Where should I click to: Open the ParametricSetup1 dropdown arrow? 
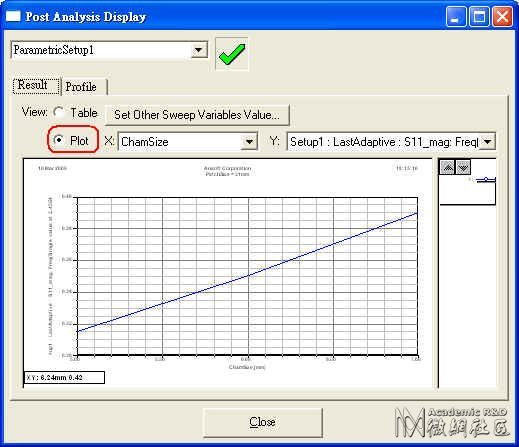(x=199, y=51)
